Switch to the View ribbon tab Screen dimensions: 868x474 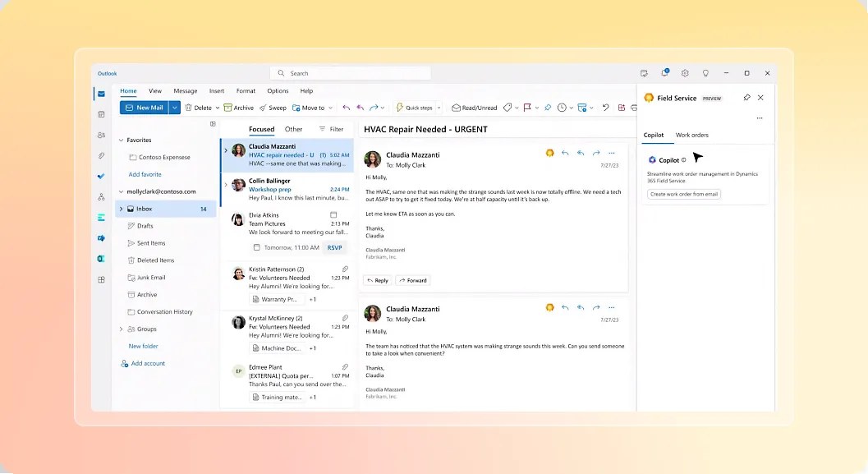point(155,91)
